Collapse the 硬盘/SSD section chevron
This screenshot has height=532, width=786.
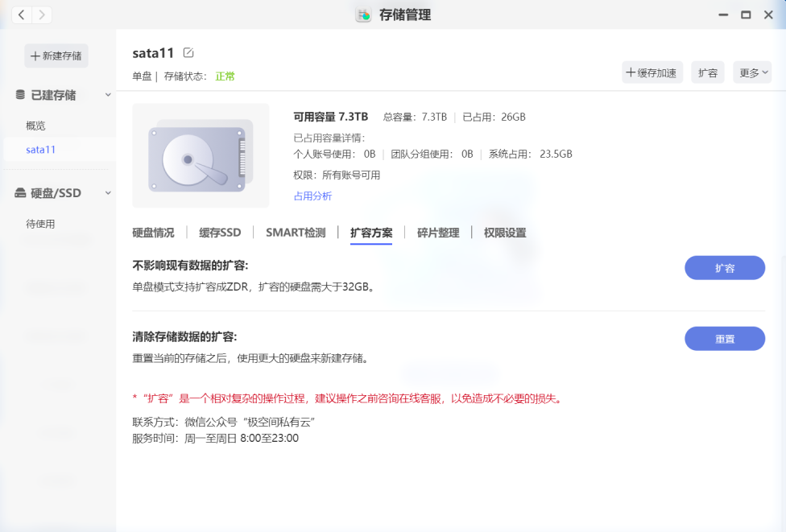[108, 193]
